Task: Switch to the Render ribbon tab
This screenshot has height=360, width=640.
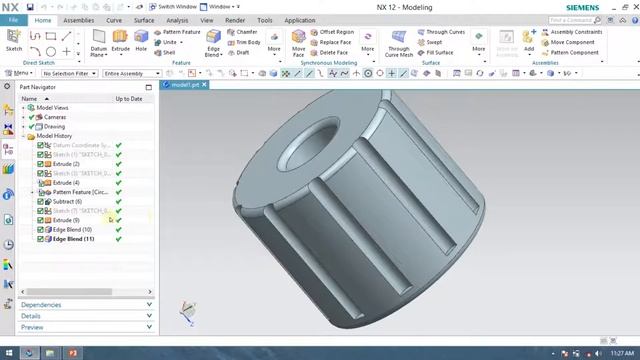Action: click(235, 20)
